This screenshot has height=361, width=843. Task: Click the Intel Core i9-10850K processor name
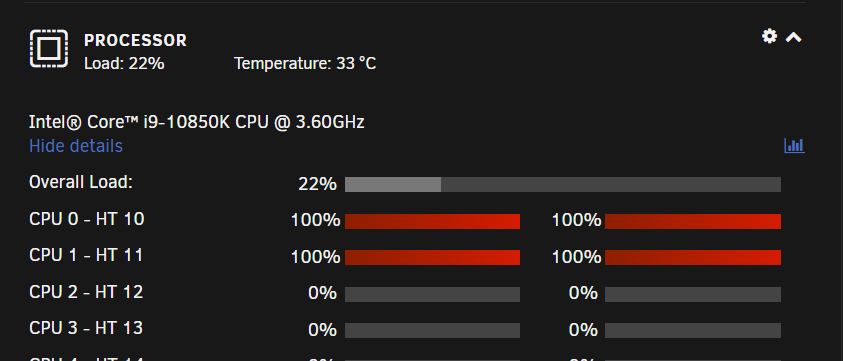click(197, 122)
